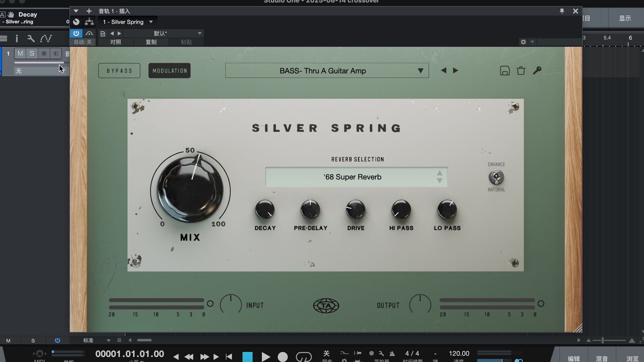The height and width of the screenshot is (362, 644).
Task: Open the plugin window menu triangle
Action: 76,11
